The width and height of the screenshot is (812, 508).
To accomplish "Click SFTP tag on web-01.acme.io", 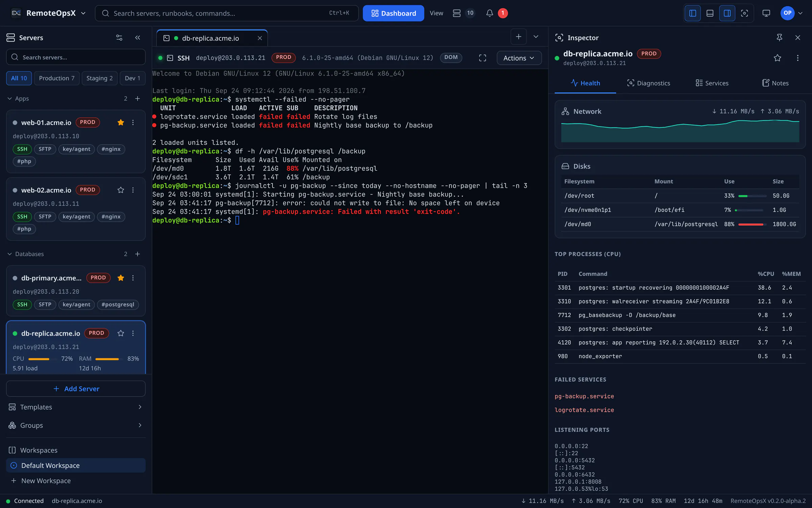I will pyautogui.click(x=45, y=149).
